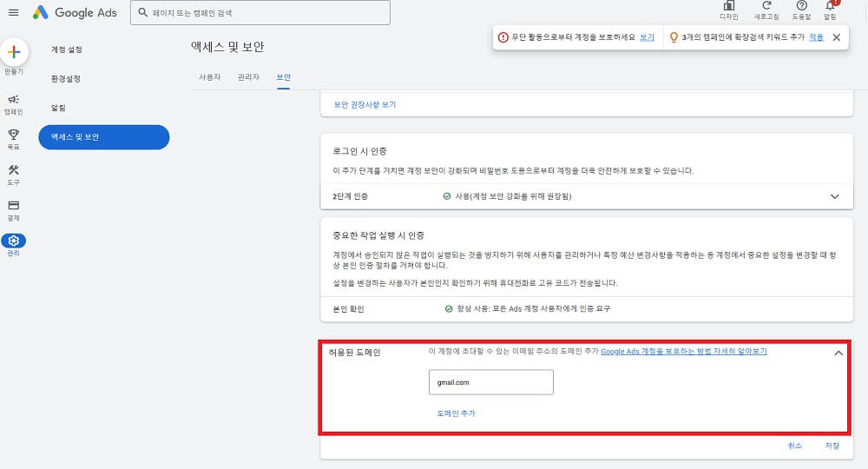The image size is (868, 469).
Task: Click the lightbulb recommendation icon
Action: (674, 37)
